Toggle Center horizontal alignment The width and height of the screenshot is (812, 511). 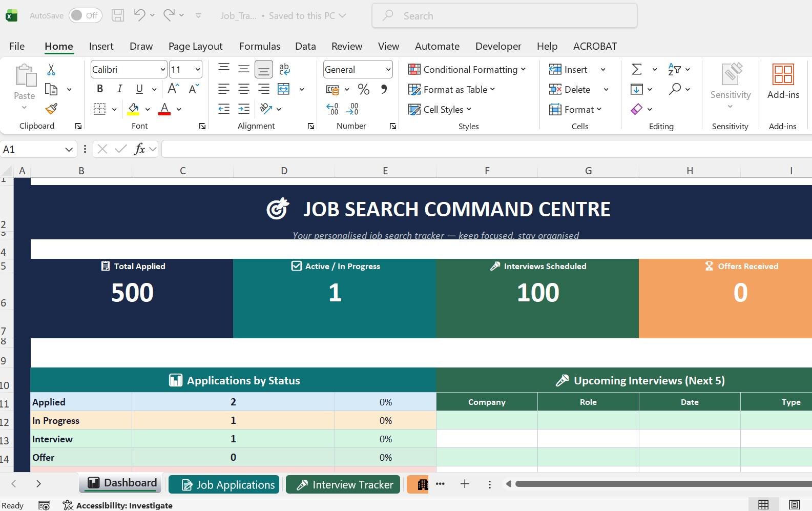244,89
